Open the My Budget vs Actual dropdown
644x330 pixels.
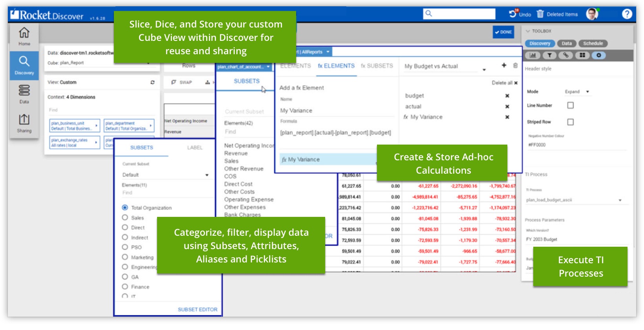[x=445, y=66]
